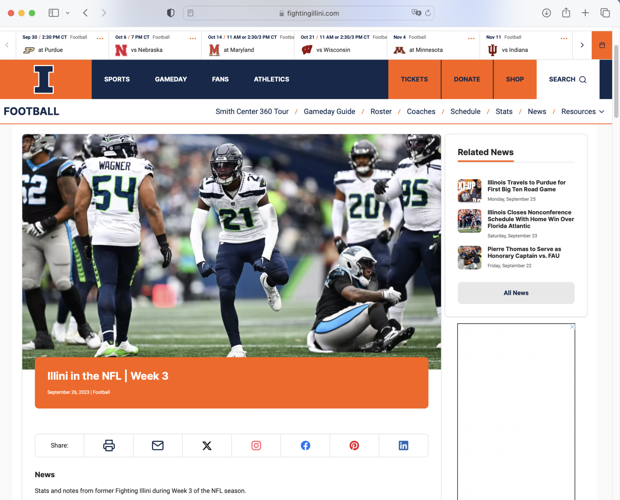Read Illinois Closes Nonconference Schedule article
This screenshot has width=620, height=500.
531,219
